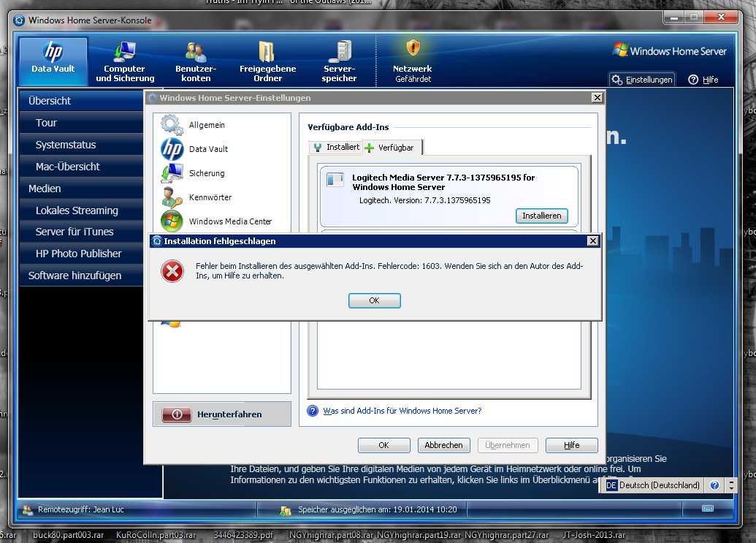Open Serverspeicher storage icon
756x543 pixels.
(339, 61)
